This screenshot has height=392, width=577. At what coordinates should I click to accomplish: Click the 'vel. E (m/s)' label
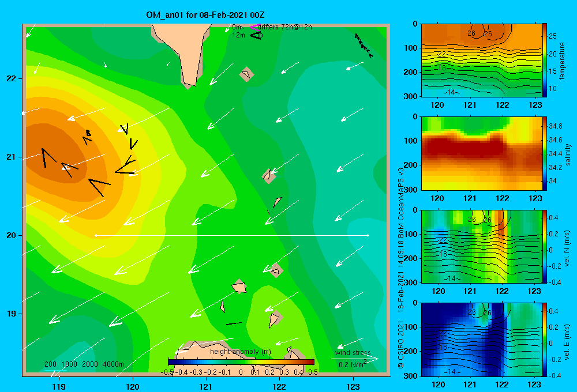click(567, 342)
